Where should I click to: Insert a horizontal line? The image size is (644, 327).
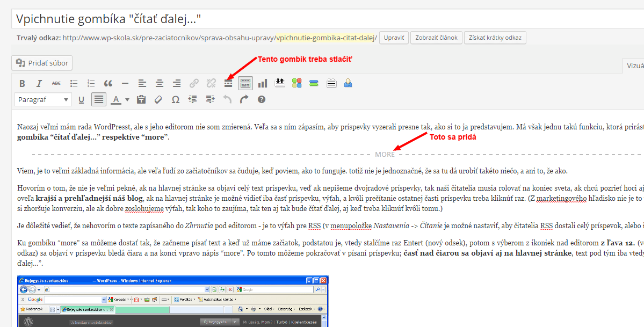pyautogui.click(x=125, y=84)
